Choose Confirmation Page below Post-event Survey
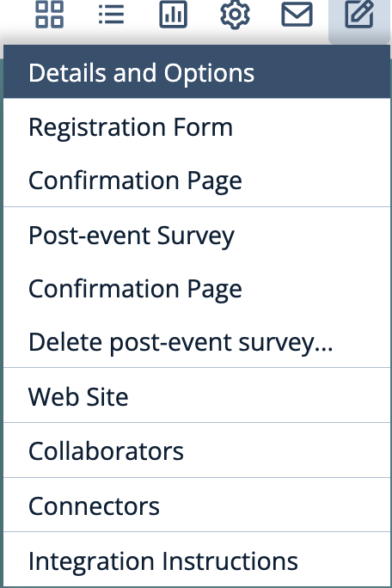Screen dimensions: 392x588 197,288
